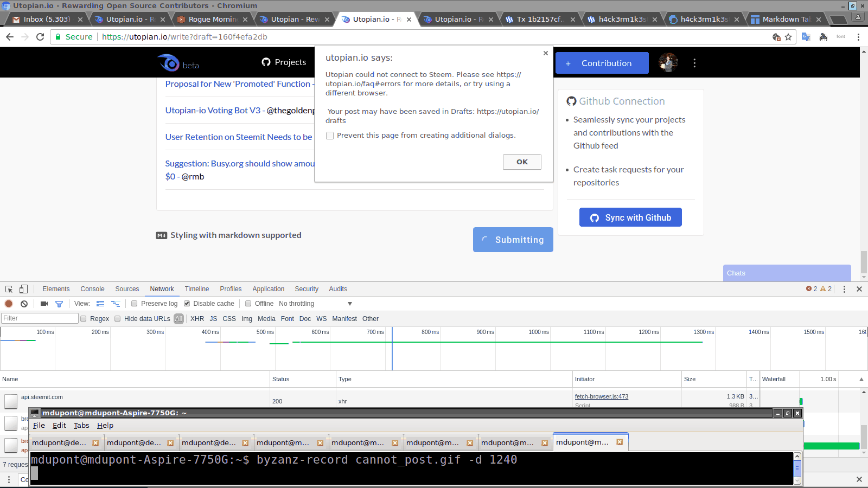Click the browser forward arrow

[x=25, y=37]
